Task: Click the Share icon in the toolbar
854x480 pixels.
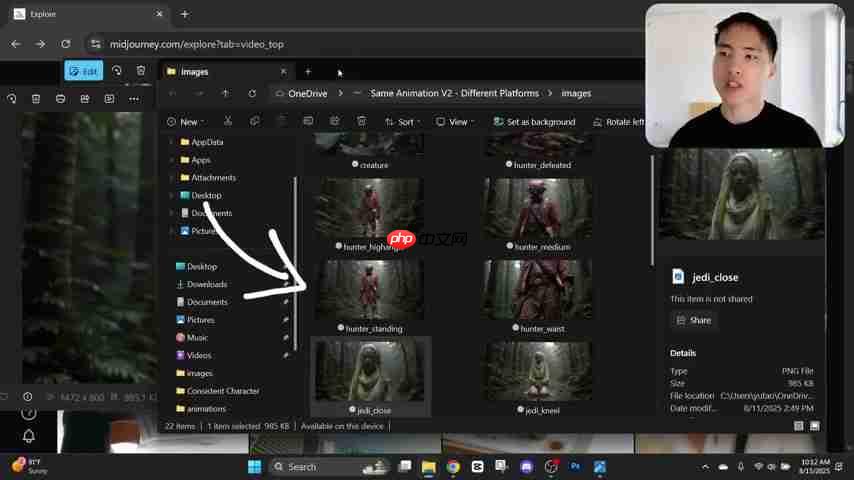Action: (334, 121)
